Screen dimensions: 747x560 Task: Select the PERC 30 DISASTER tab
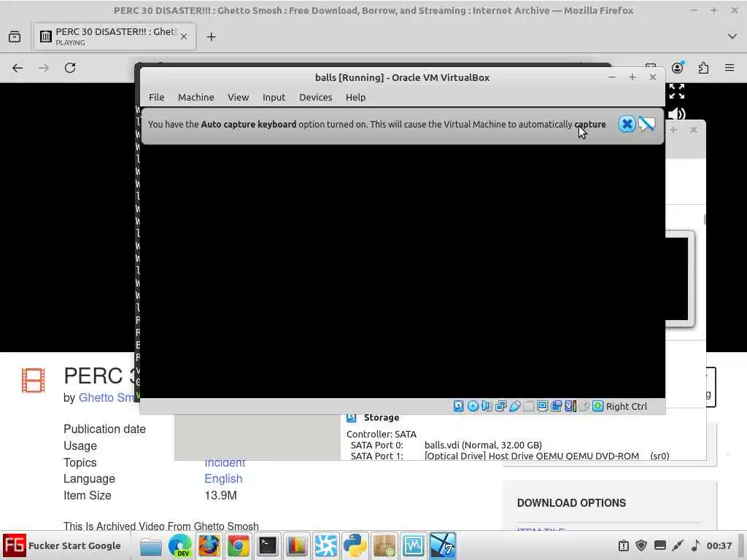click(x=115, y=36)
